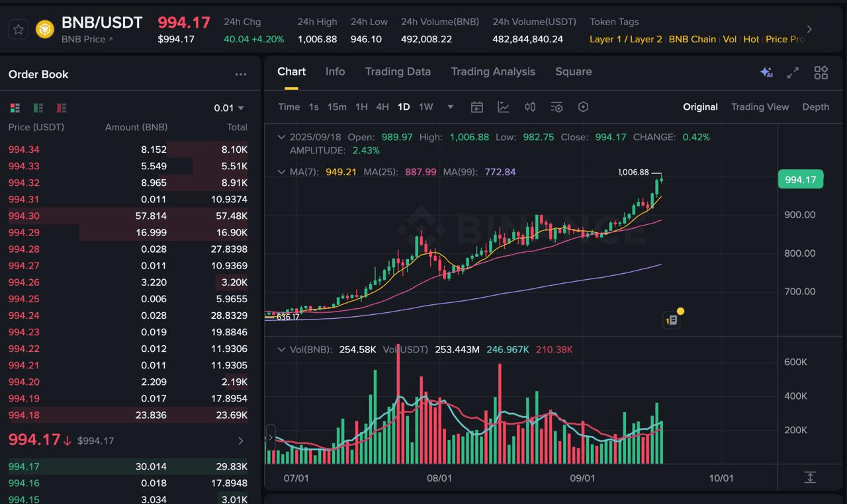The height and width of the screenshot is (504, 847).
Task: Open the technical indicators icon
Action: (504, 107)
